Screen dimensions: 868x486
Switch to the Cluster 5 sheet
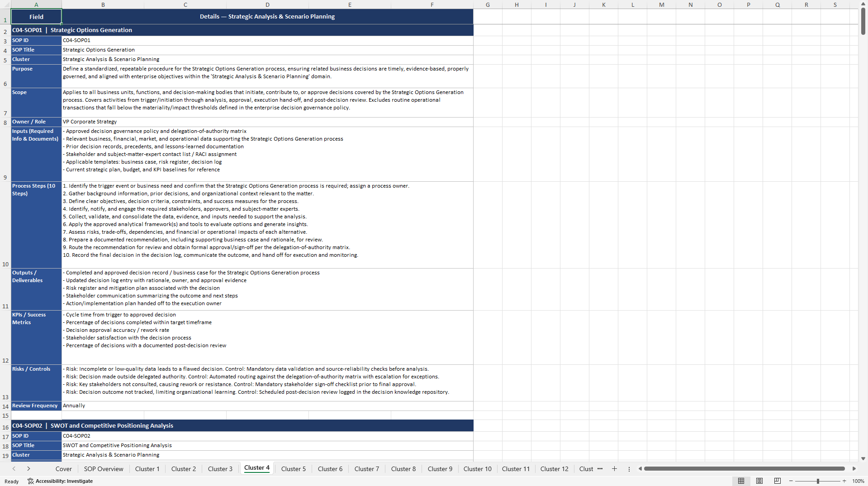293,469
